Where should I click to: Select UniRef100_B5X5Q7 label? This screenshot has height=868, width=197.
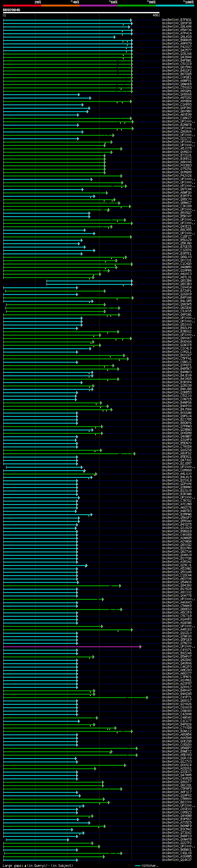tap(177, 213)
